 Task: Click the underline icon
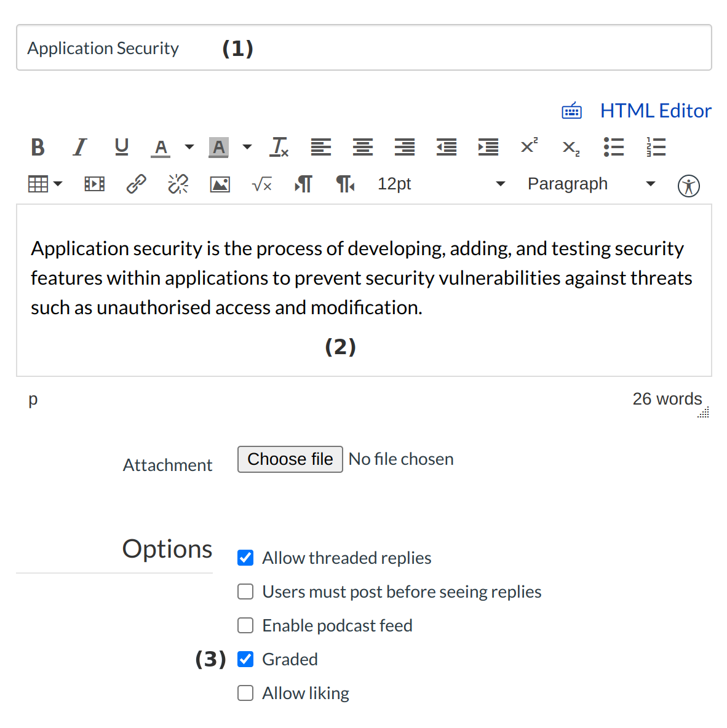point(122,147)
